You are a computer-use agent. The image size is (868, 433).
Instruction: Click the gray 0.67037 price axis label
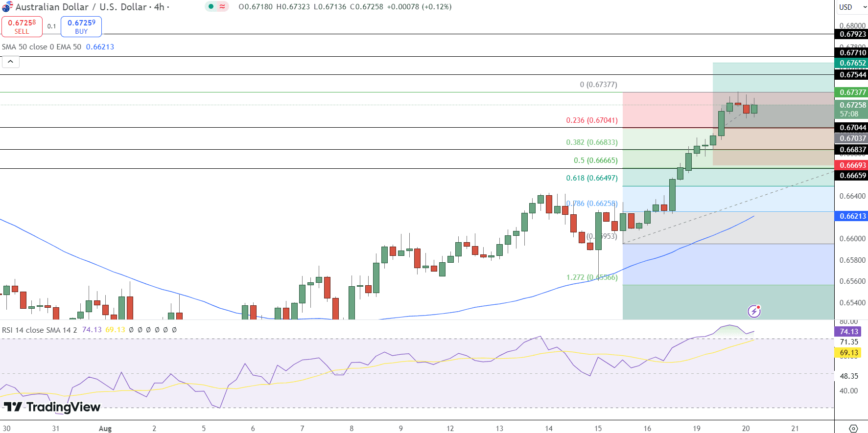point(851,138)
